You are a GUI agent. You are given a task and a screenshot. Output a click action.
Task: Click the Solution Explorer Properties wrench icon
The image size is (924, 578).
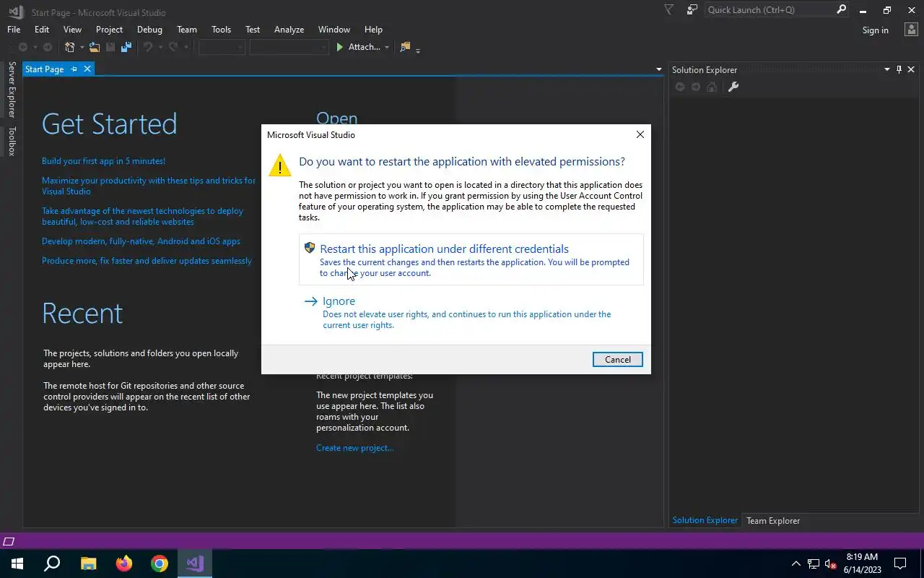pyautogui.click(x=733, y=87)
